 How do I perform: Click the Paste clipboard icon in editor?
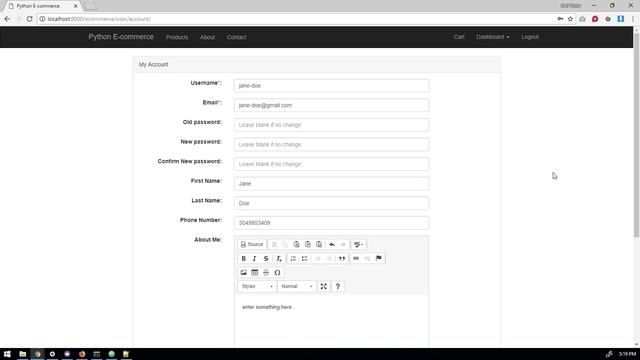[x=296, y=244]
